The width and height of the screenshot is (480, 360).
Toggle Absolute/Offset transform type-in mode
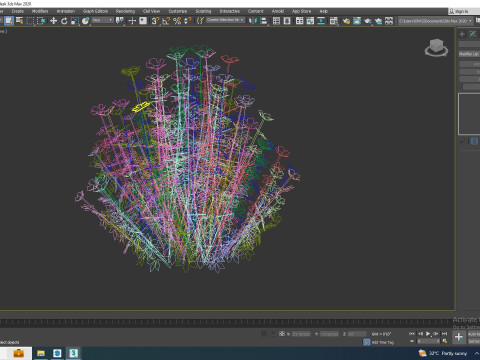(x=282, y=333)
